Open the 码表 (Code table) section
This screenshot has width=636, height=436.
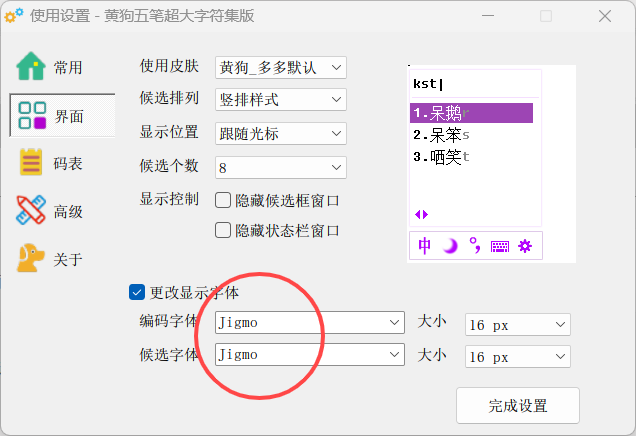(x=50, y=163)
